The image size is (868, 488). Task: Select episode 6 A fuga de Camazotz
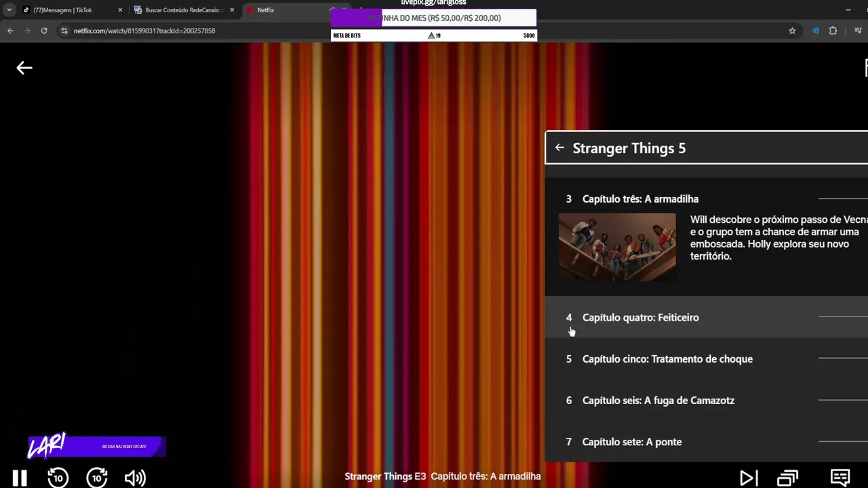coord(706,400)
